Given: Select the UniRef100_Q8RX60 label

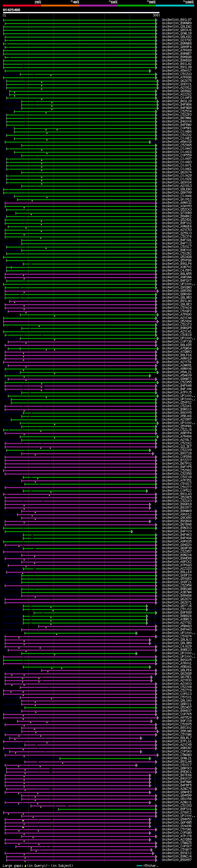Looking at the screenshot, I should pos(177,294).
